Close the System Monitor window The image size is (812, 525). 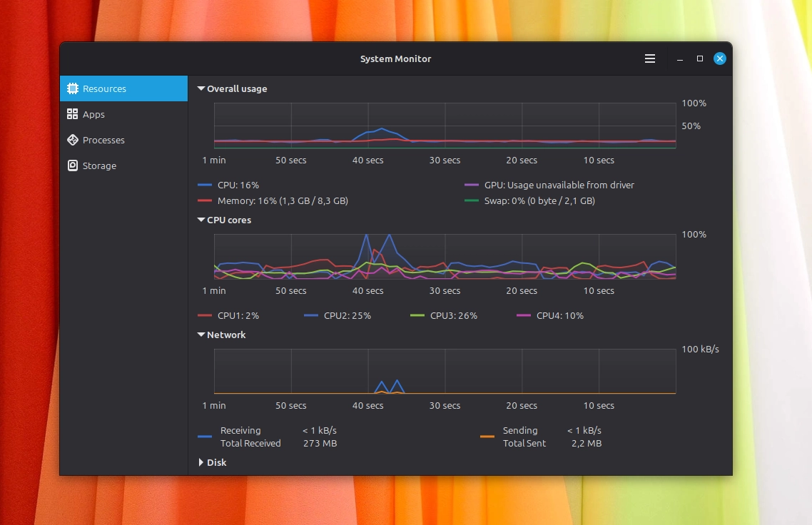click(x=720, y=58)
